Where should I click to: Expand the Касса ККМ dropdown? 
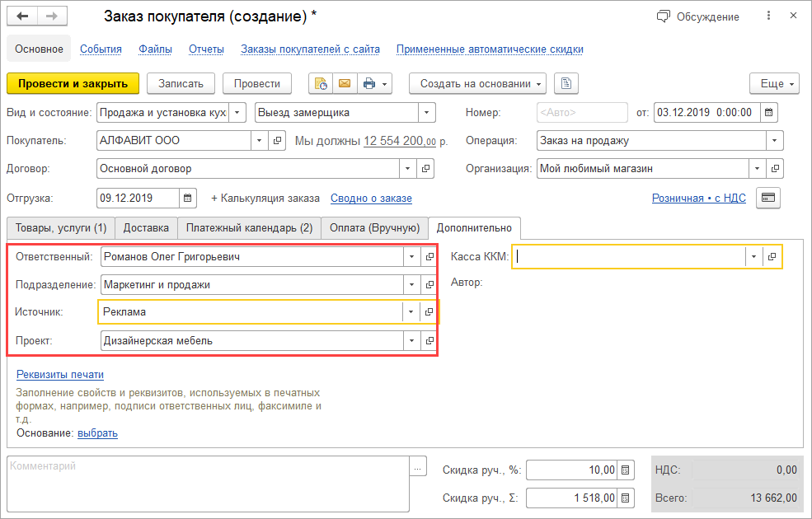pyautogui.click(x=754, y=257)
